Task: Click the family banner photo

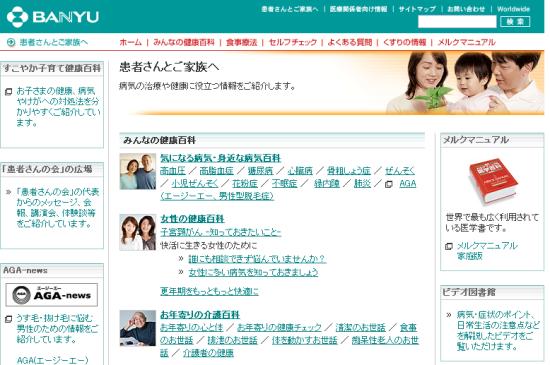Action: point(466,83)
